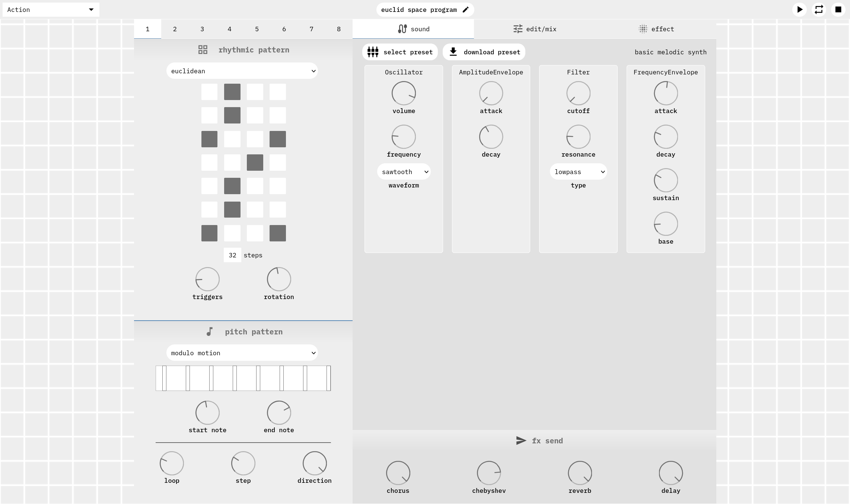This screenshot has height=504, width=850.
Task: Click the steps value field showing 32
Action: (232, 255)
